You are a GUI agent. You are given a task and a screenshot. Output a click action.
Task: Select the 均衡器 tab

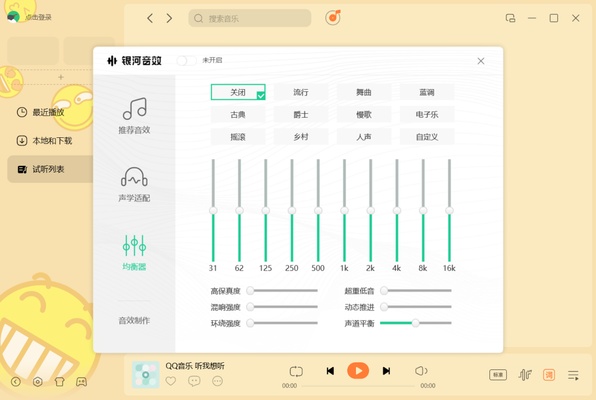point(134,253)
